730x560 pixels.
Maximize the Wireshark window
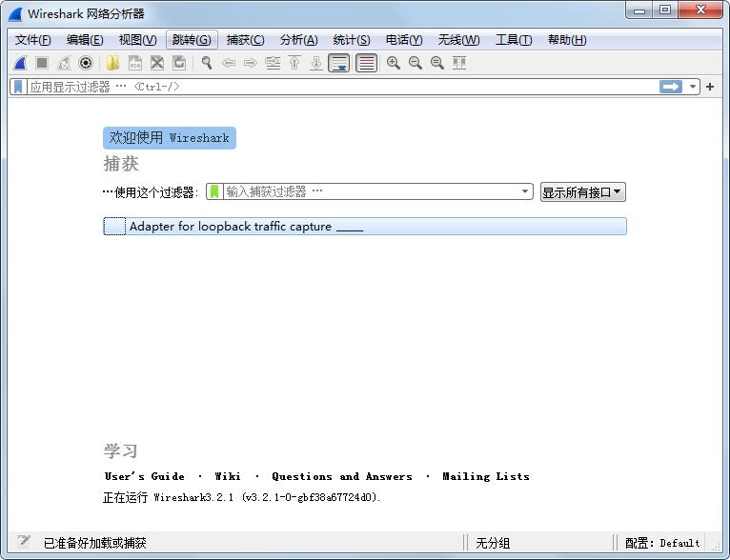[665, 10]
